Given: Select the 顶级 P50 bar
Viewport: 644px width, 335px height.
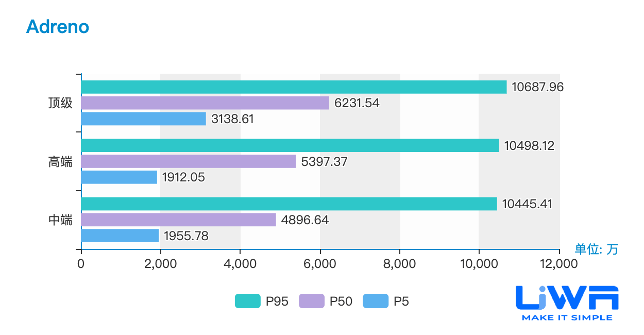Looking at the screenshot, I should point(205,103).
